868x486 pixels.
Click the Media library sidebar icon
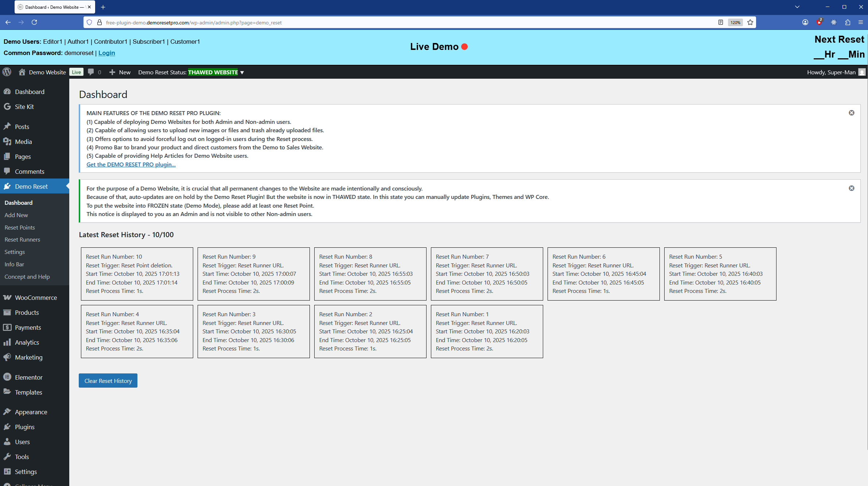click(x=7, y=142)
